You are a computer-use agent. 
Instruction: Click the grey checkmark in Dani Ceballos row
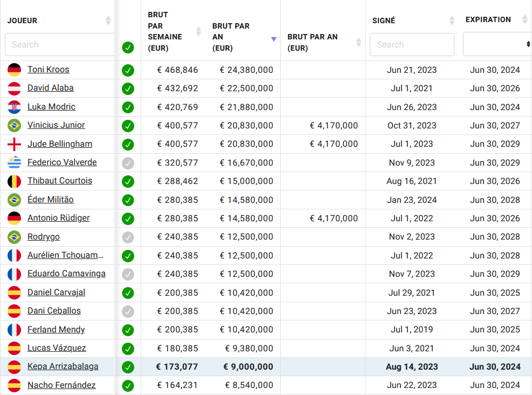(x=128, y=311)
